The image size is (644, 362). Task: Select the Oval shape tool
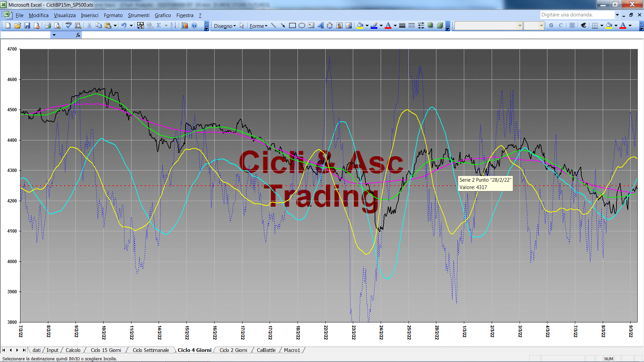coord(302,25)
